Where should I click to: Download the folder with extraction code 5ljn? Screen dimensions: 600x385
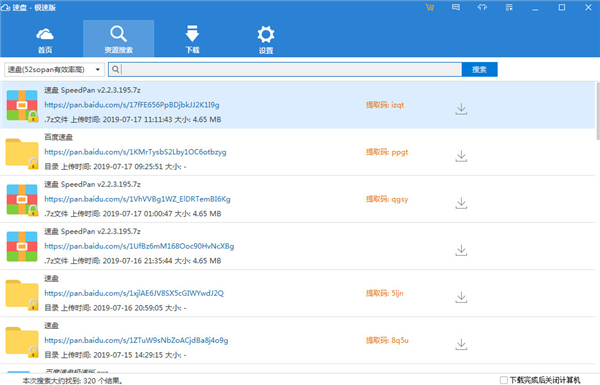[x=461, y=297]
